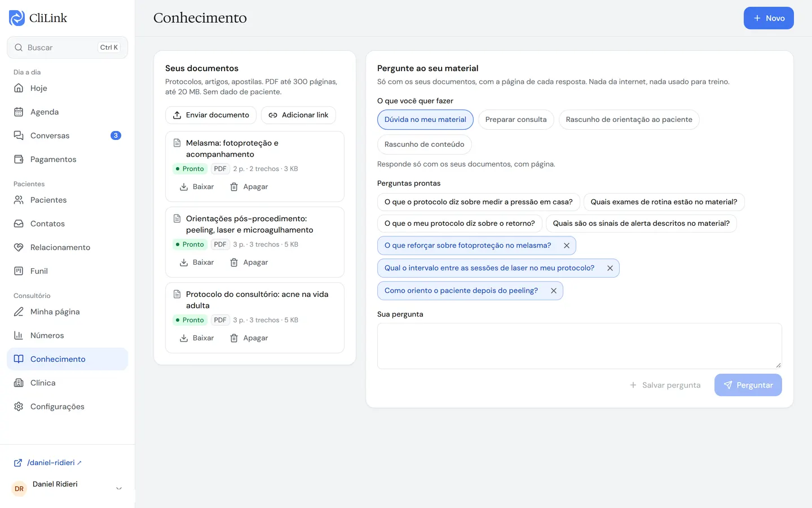Screen dimensions: 812x508
Task: Open Conversas with 3 unread
Action: [x=67, y=135]
